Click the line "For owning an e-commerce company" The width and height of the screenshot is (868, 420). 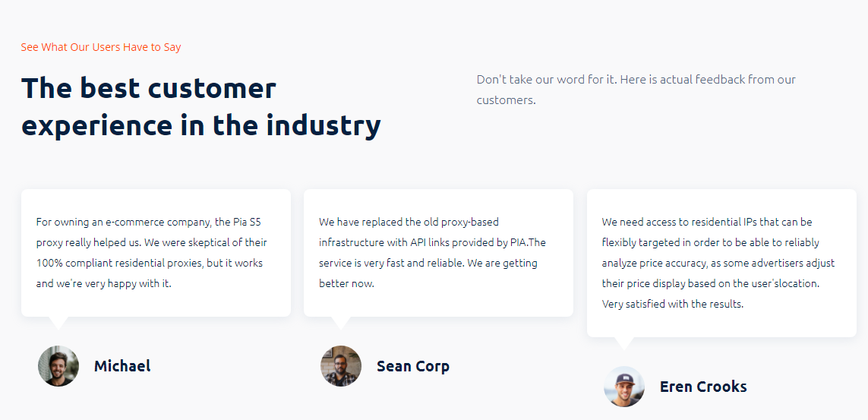(x=149, y=222)
